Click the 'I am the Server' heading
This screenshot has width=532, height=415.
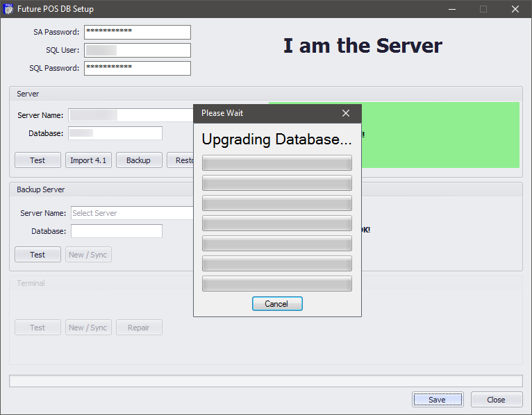[363, 45]
